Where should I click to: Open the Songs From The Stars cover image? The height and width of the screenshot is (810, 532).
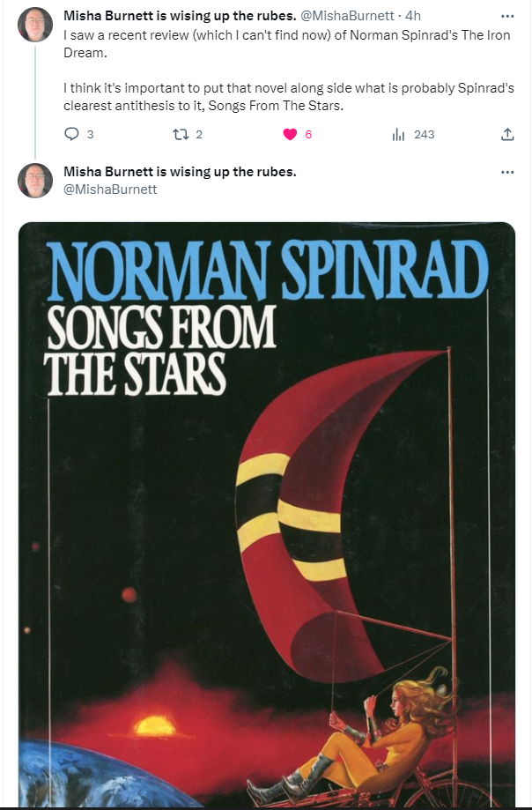[x=267, y=515]
